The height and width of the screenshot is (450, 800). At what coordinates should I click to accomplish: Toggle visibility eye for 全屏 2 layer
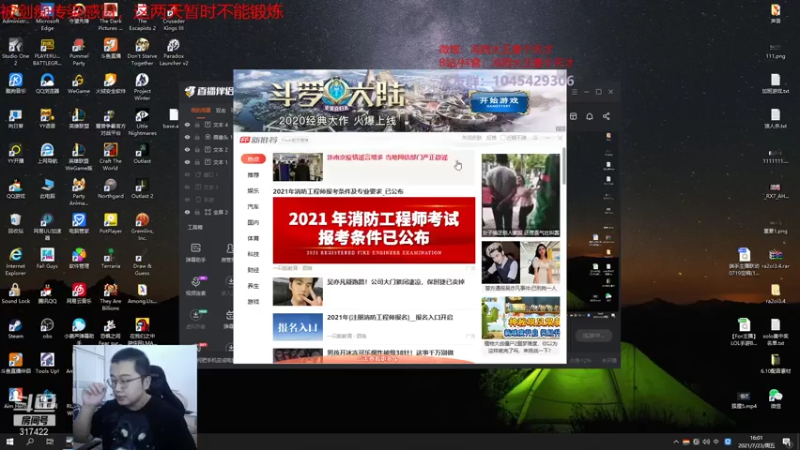tap(187, 212)
